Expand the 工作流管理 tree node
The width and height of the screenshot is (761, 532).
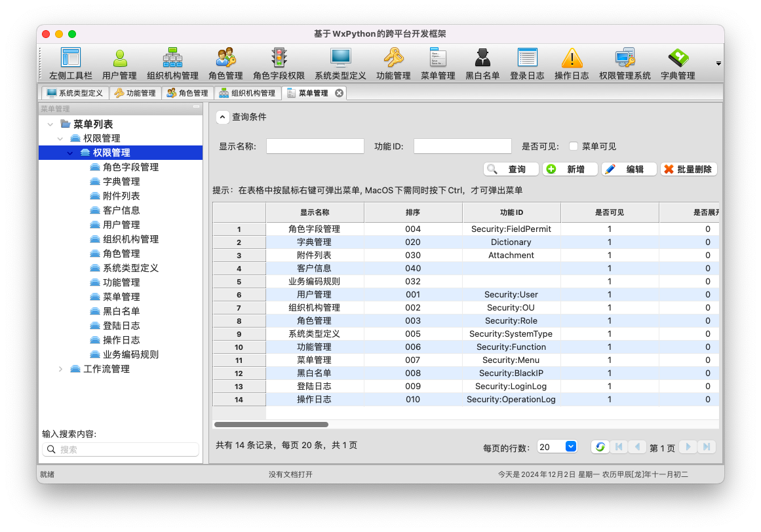61,369
